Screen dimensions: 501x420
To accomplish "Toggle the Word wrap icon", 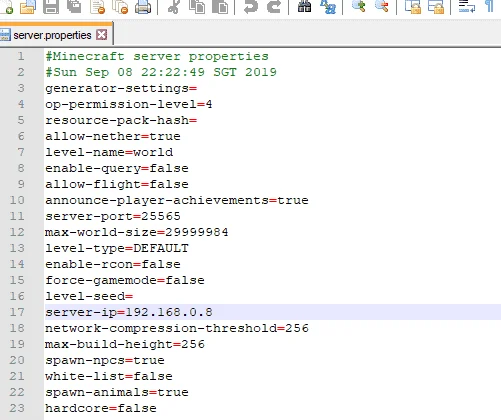I will pos(467,6).
